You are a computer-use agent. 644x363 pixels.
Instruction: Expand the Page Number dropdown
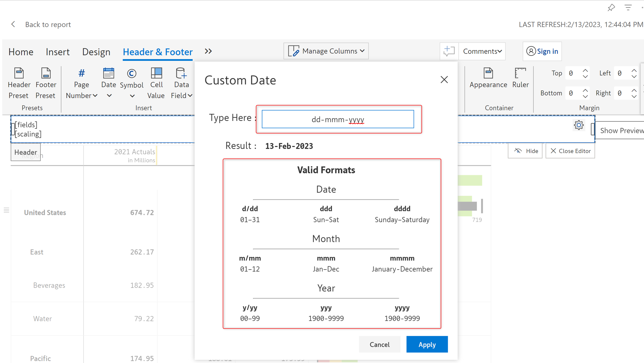tap(95, 95)
